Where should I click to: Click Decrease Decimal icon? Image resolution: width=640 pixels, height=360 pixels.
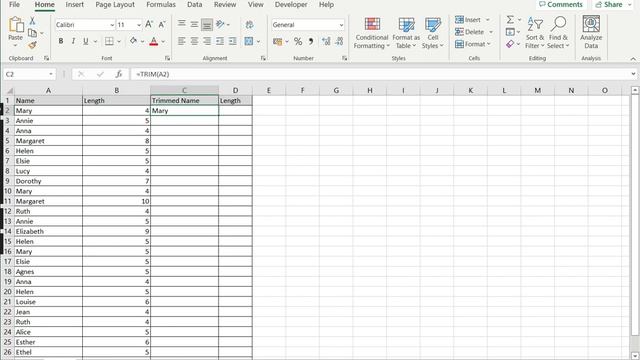pyautogui.click(x=339, y=41)
